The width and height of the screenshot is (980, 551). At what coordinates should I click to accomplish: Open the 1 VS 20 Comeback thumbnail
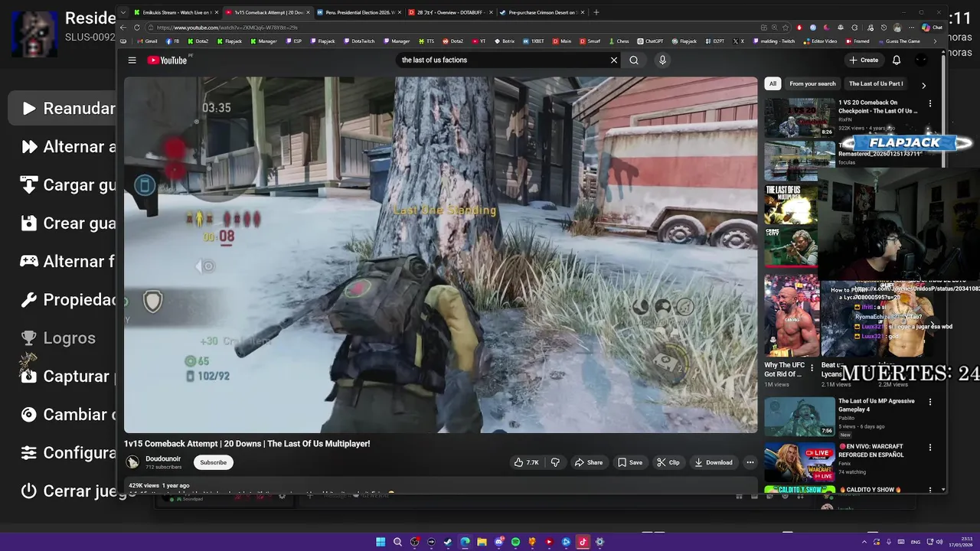coord(799,117)
